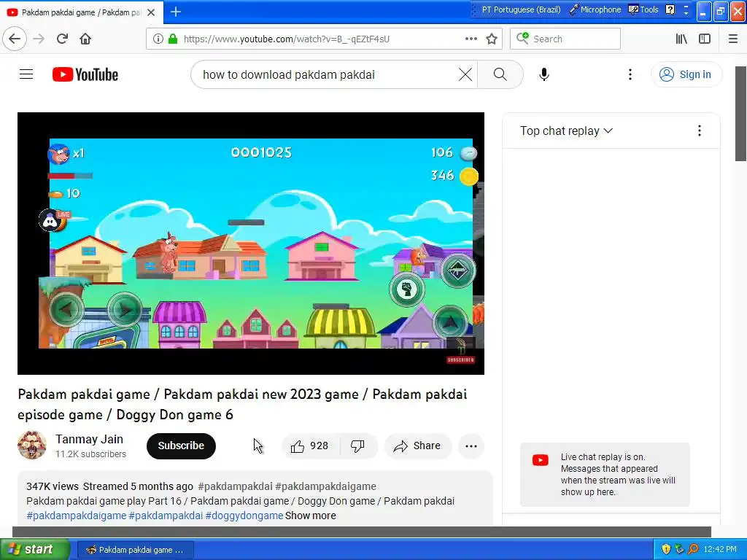Reload the page with the refresh icon
Viewport: 747px width, 560px height.
tap(62, 39)
